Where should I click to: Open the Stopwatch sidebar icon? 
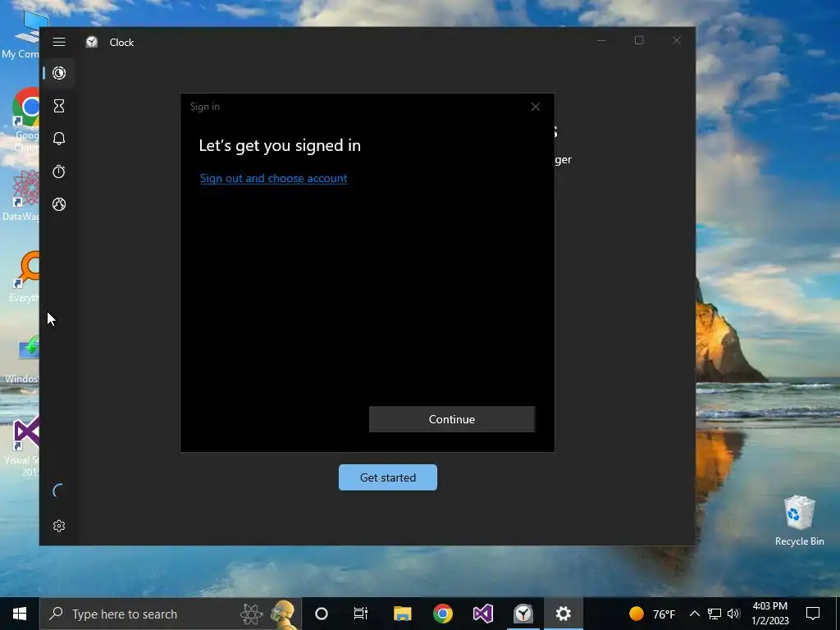59,171
